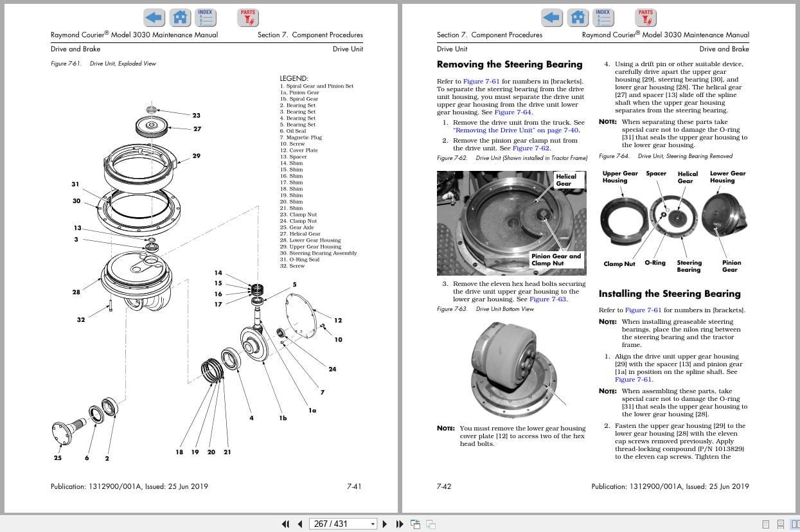Enable continuous scrolling page view

(x=780, y=524)
